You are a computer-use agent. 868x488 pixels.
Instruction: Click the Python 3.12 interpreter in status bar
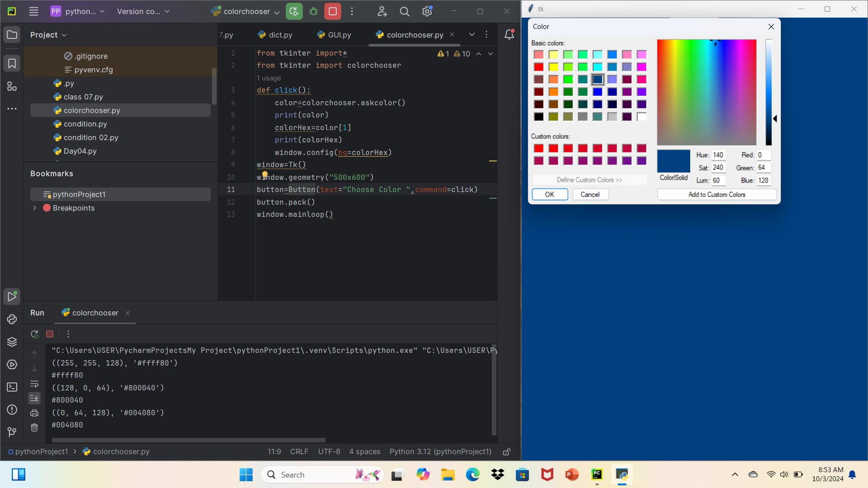point(440,452)
